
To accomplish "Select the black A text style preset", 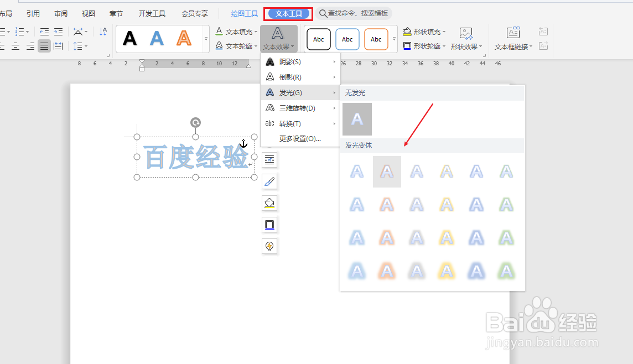I will click(x=129, y=39).
